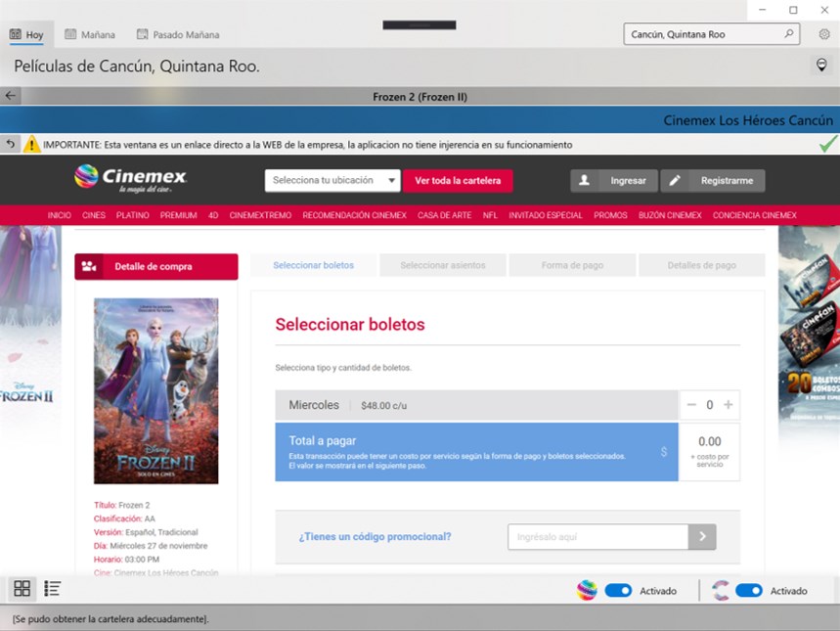The image size is (840, 631).
Task: Open INVITADO ESPECIAL menu item
Action: point(546,215)
